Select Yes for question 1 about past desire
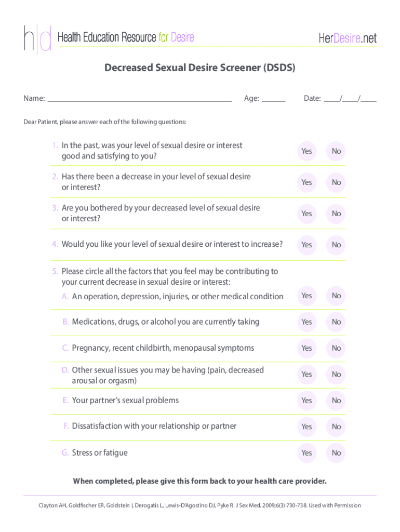 pos(306,151)
